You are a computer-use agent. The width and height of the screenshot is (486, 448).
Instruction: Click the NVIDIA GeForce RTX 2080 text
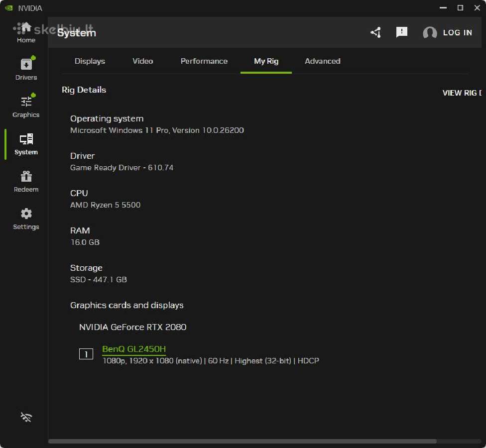pyautogui.click(x=132, y=327)
